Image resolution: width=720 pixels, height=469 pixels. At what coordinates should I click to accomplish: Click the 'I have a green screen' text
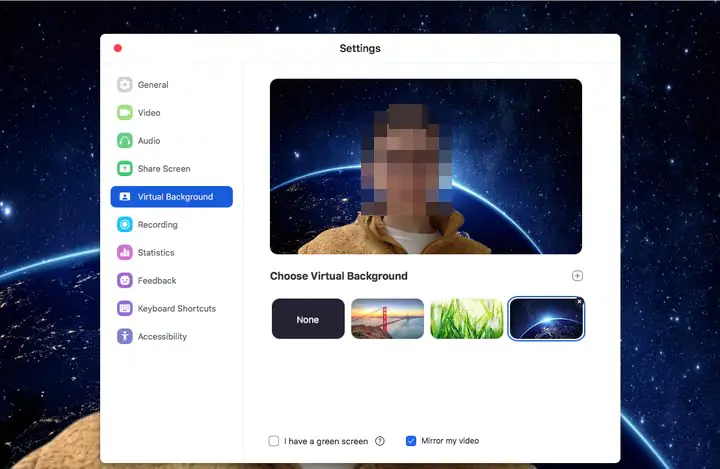(x=326, y=441)
